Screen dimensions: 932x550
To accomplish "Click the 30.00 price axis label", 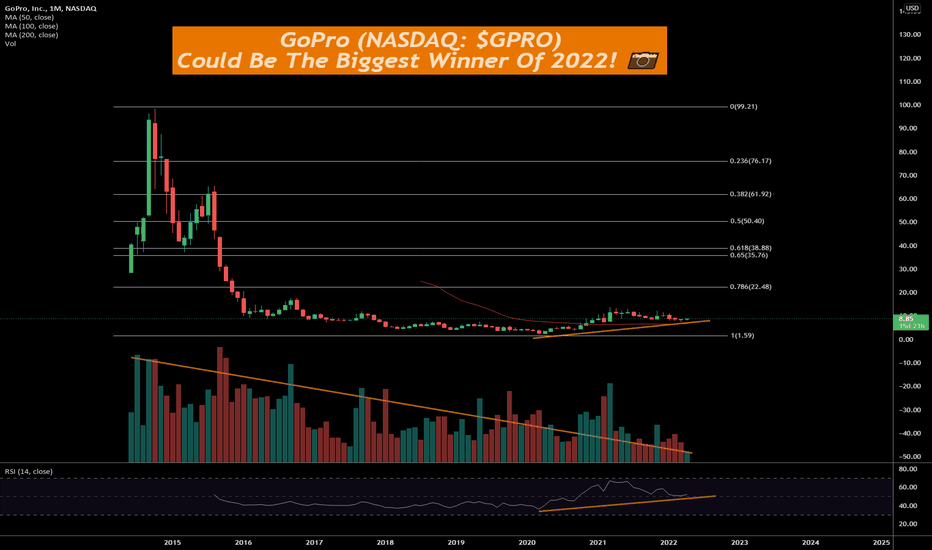I will click(910, 269).
